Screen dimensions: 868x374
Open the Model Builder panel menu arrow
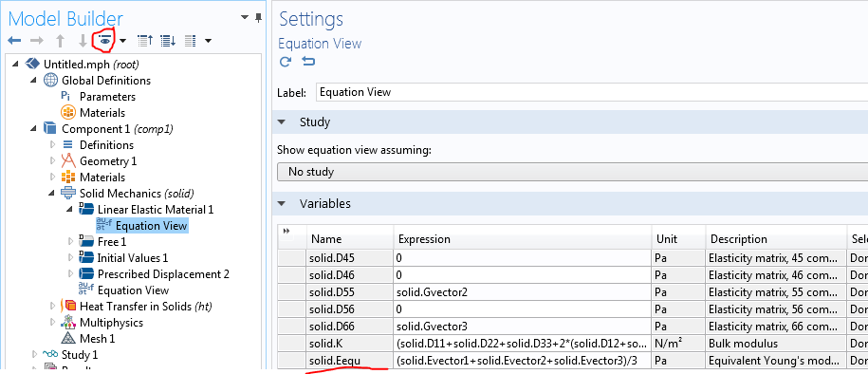(x=246, y=18)
